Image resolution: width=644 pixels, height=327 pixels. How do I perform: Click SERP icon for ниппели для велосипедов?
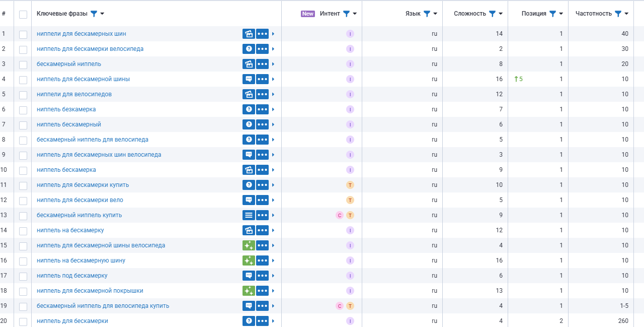tap(249, 94)
